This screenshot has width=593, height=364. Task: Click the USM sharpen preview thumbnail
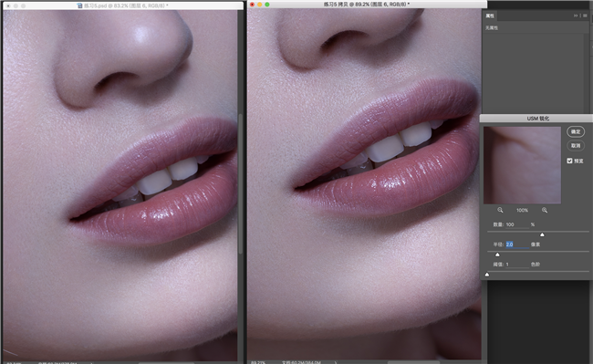[522, 165]
